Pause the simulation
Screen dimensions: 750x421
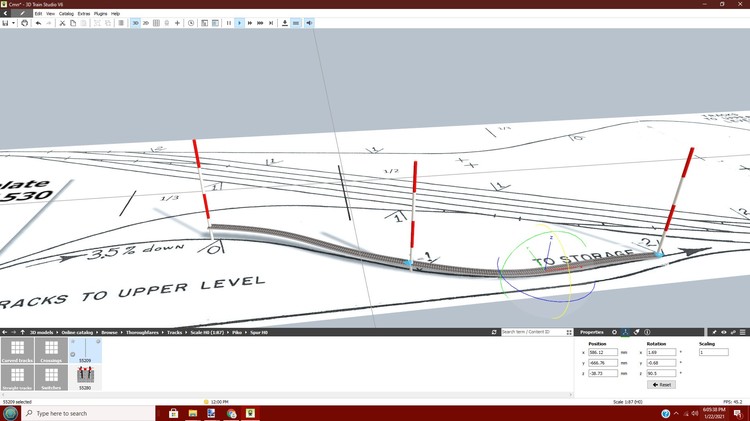(228, 22)
